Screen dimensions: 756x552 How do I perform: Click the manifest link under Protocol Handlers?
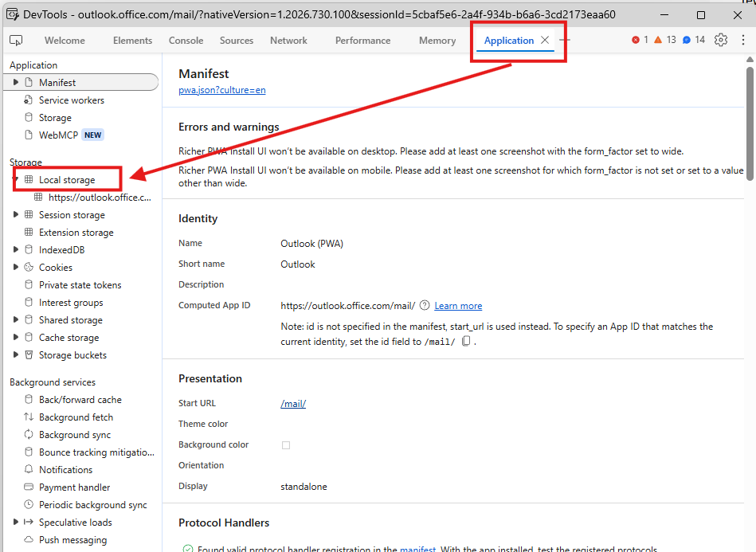click(x=418, y=549)
